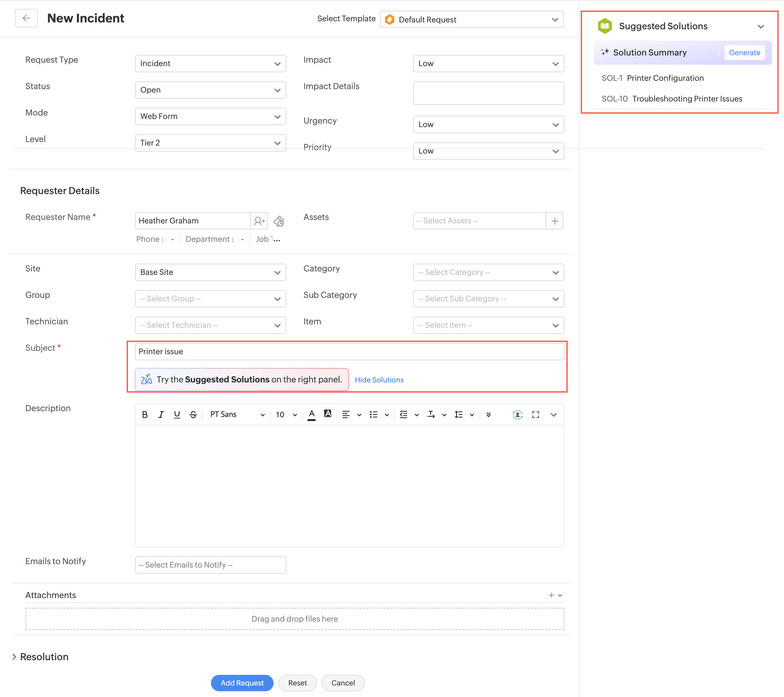Click the Impact Details text box
The height and width of the screenshot is (697, 784).
(x=489, y=93)
